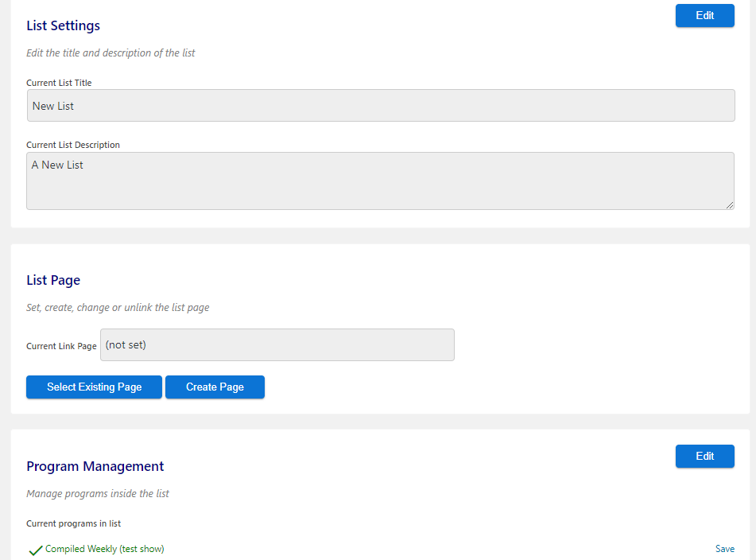Click Edit button in Program Management
The image size is (756, 560).
tap(704, 456)
